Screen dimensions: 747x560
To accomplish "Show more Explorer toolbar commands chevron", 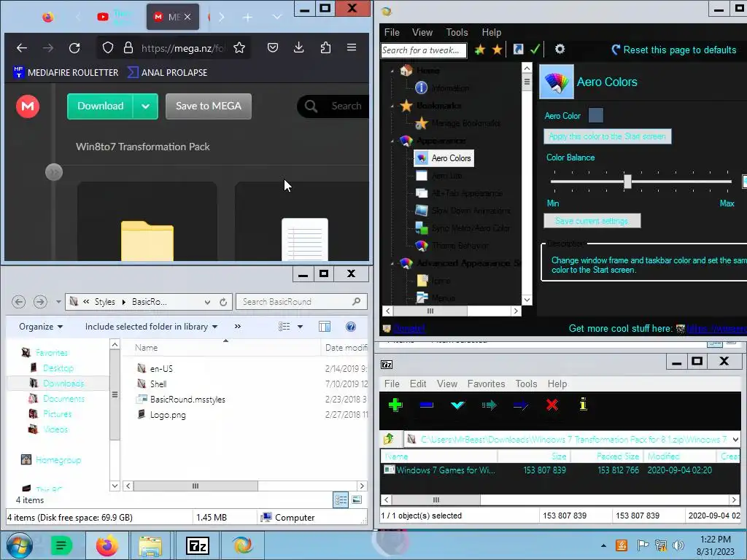I will point(237,327).
